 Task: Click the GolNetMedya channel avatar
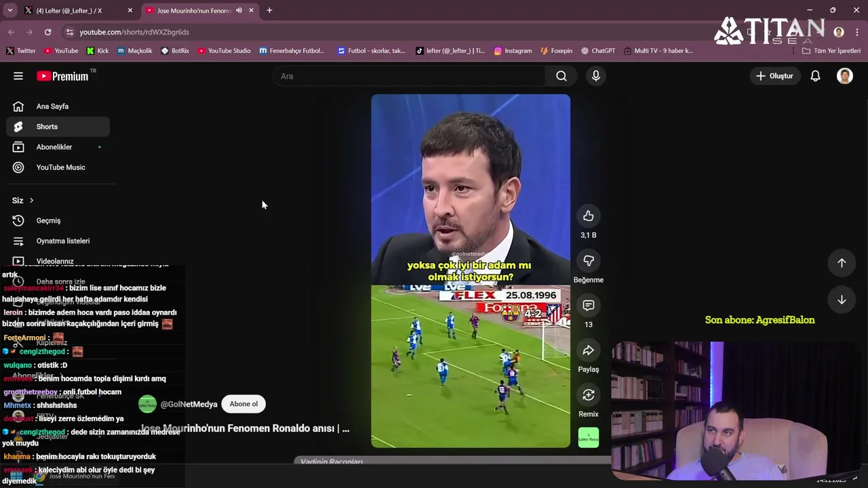pos(147,405)
